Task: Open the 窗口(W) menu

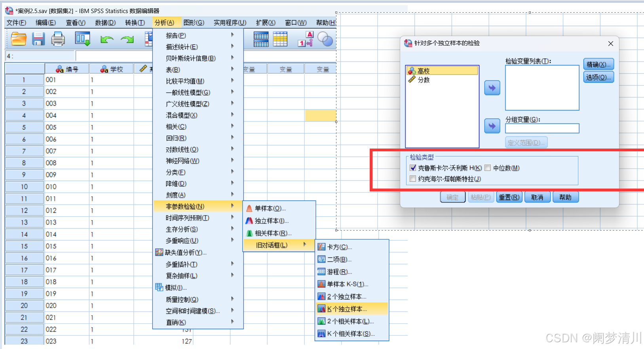Action: click(x=296, y=23)
